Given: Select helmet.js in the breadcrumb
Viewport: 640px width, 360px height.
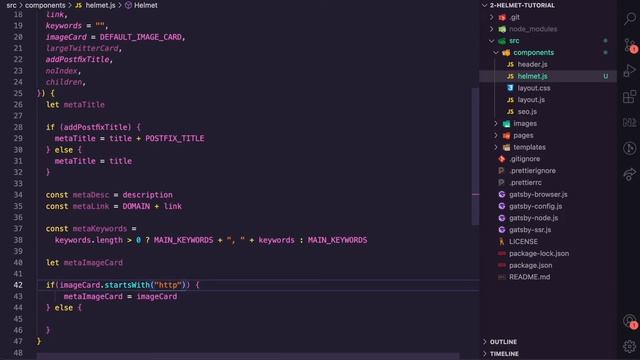Looking at the screenshot, I should pos(100,5).
